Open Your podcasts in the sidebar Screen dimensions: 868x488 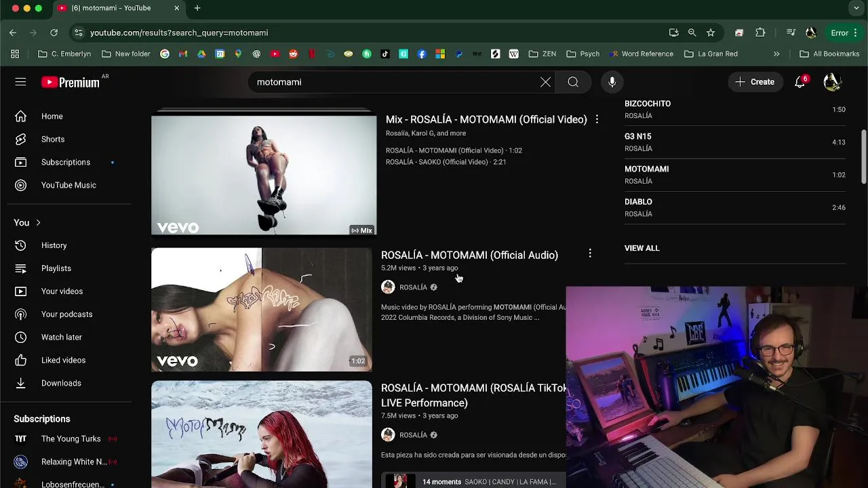click(66, 314)
